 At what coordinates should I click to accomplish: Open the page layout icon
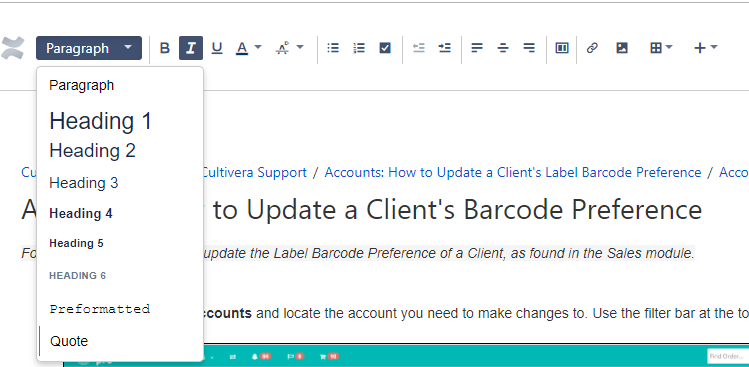(x=562, y=48)
